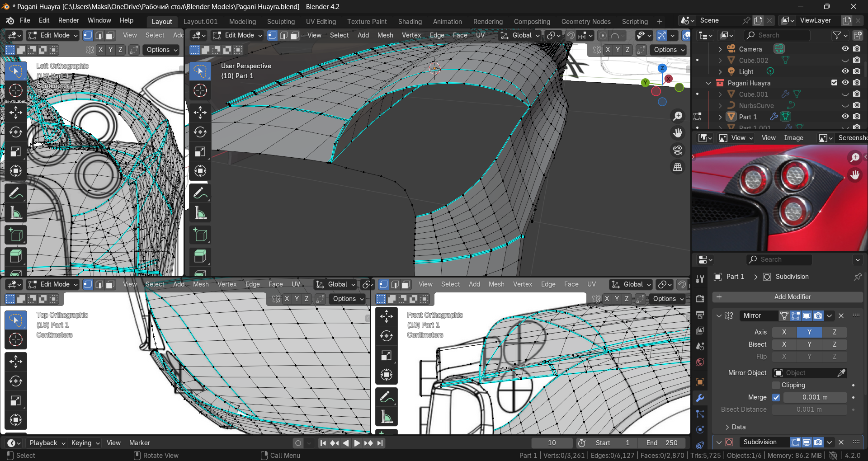Select the Annotate tool in the Front Orthographic viewport
868x461 pixels.
click(x=386, y=397)
